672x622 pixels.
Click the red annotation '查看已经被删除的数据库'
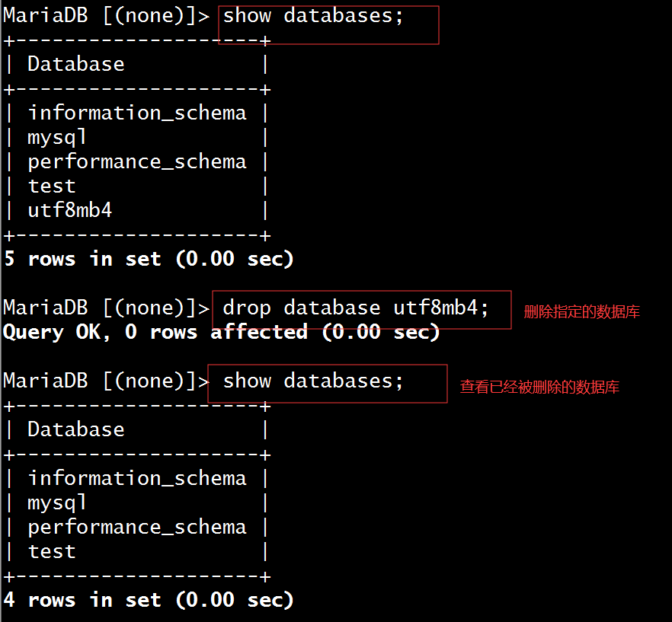coord(539,387)
